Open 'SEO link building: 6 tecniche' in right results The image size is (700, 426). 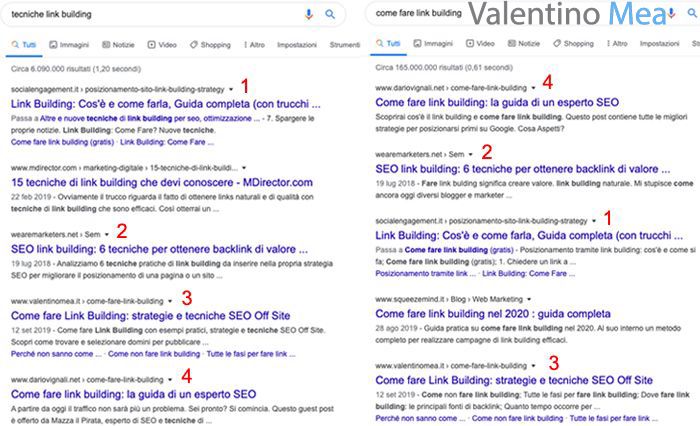(522, 169)
